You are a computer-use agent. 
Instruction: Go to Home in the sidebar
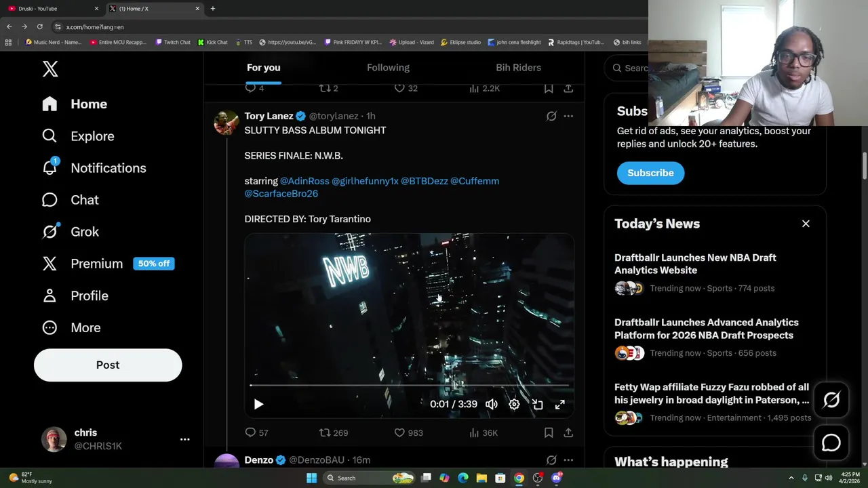(75, 104)
